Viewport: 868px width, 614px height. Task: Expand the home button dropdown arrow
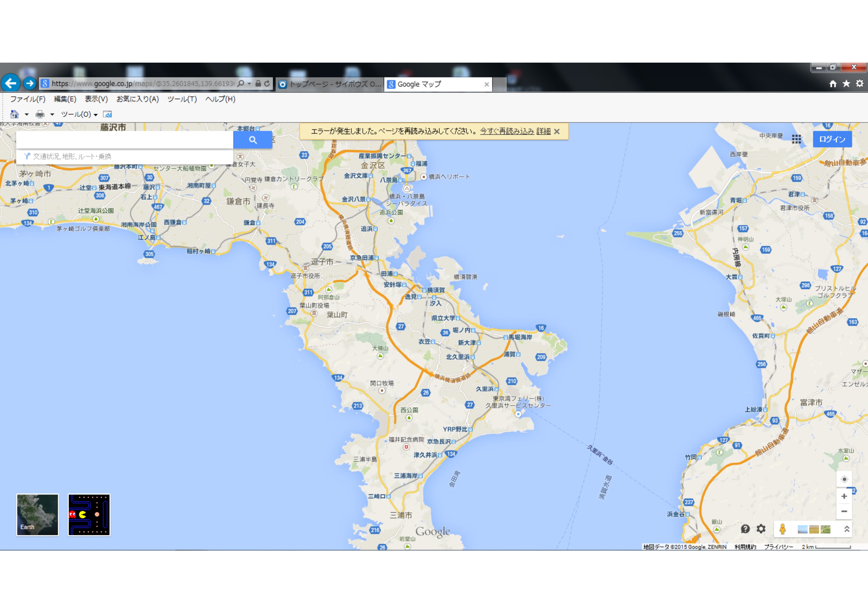point(27,114)
